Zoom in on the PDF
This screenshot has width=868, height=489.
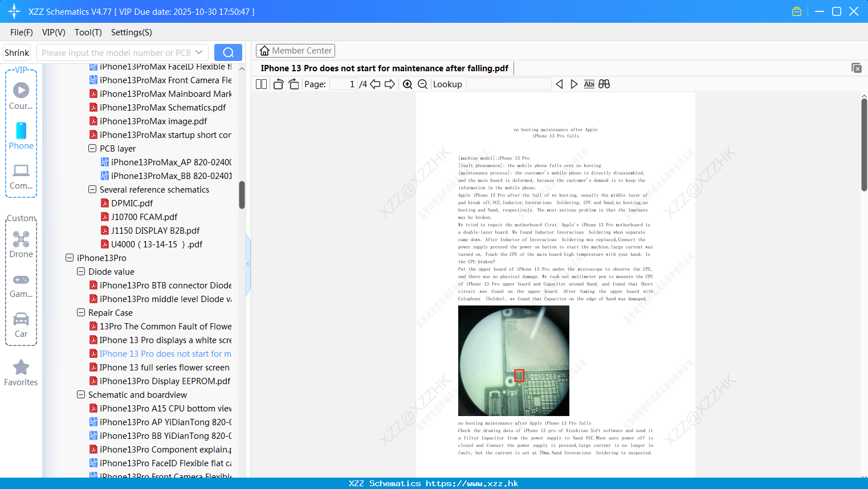(x=407, y=84)
